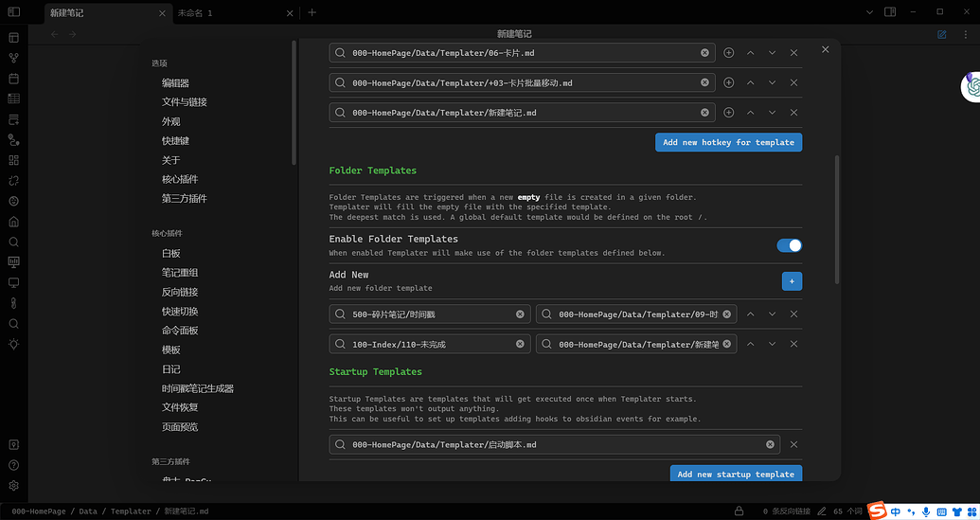Move 500-碎片笔记/时间戳 folder row down
The height and width of the screenshot is (520, 980).
pos(773,314)
